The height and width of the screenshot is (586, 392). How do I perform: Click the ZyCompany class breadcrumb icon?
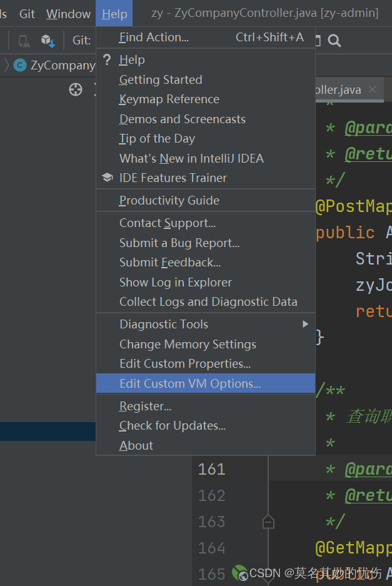(20, 65)
